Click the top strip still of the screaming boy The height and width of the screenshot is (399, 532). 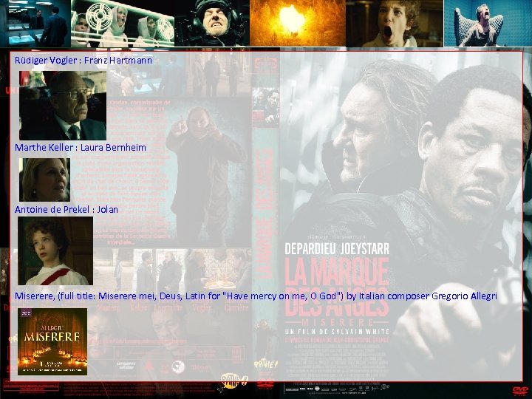pos(395,24)
